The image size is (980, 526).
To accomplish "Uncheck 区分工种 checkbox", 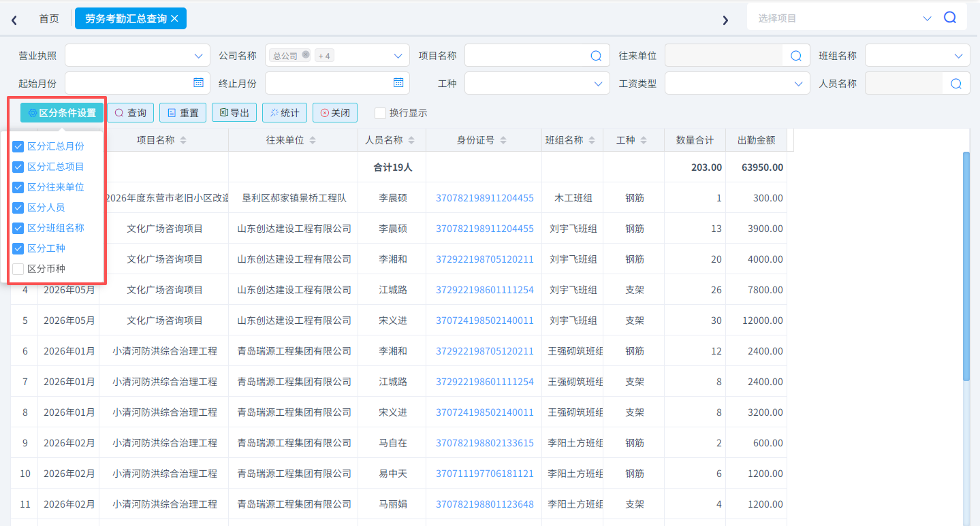I will [18, 248].
